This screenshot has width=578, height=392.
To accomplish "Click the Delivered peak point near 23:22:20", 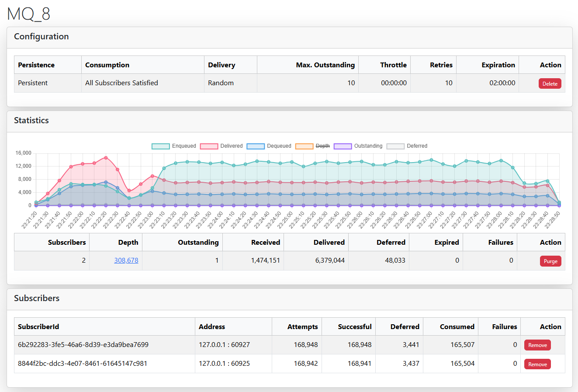I will point(106,158).
